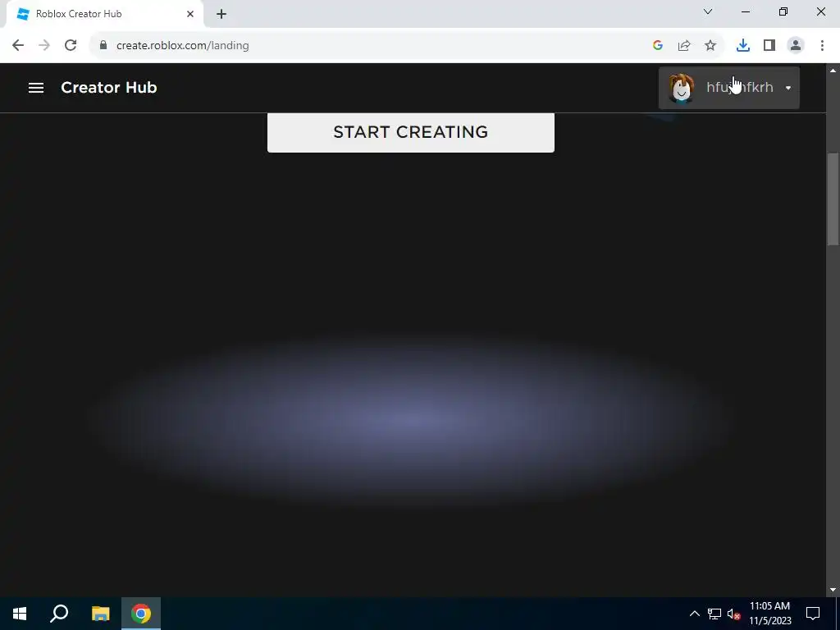The image size is (840, 630).
Task: Go forward with the browser arrow
Action: pos(44,46)
